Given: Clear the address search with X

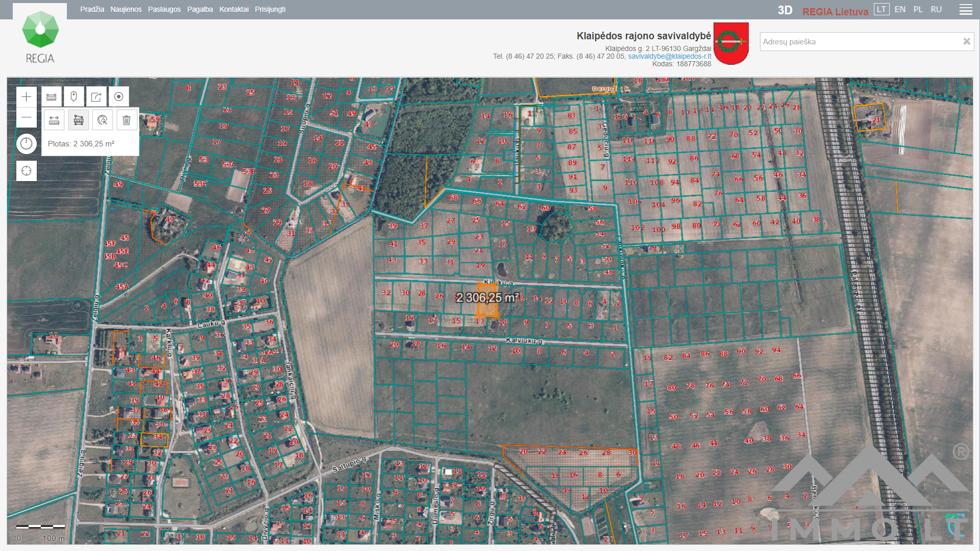Looking at the screenshot, I should pos(966,42).
